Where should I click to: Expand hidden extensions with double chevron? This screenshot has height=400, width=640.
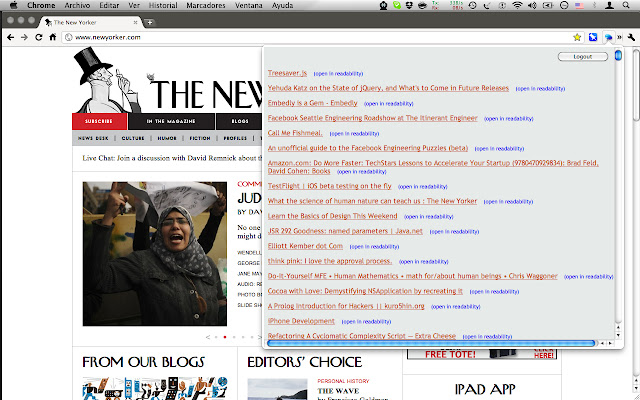pyautogui.click(x=619, y=37)
